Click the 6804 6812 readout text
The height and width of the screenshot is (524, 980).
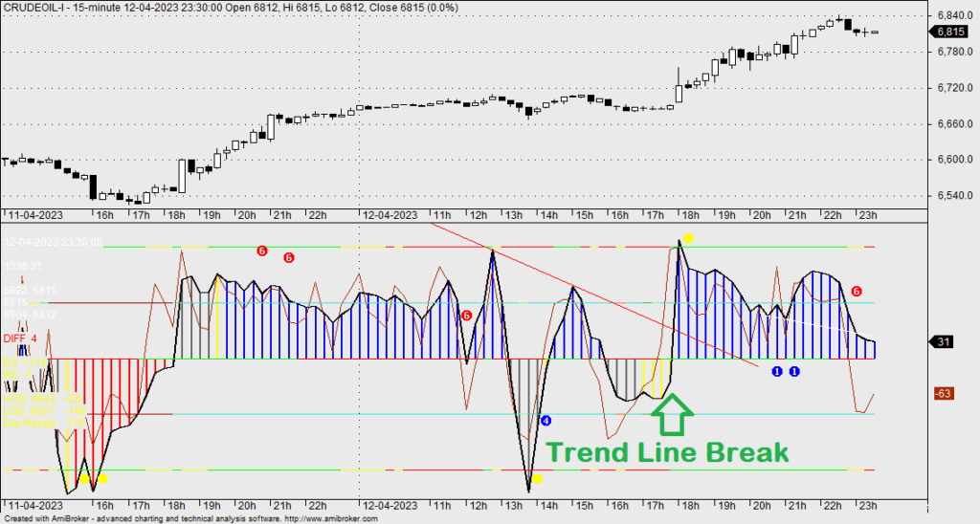[x=30, y=315]
